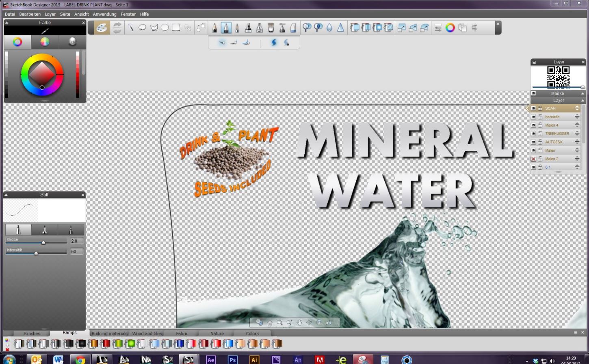
Task: Hide the Malen 4 layer
Action: pos(534,125)
